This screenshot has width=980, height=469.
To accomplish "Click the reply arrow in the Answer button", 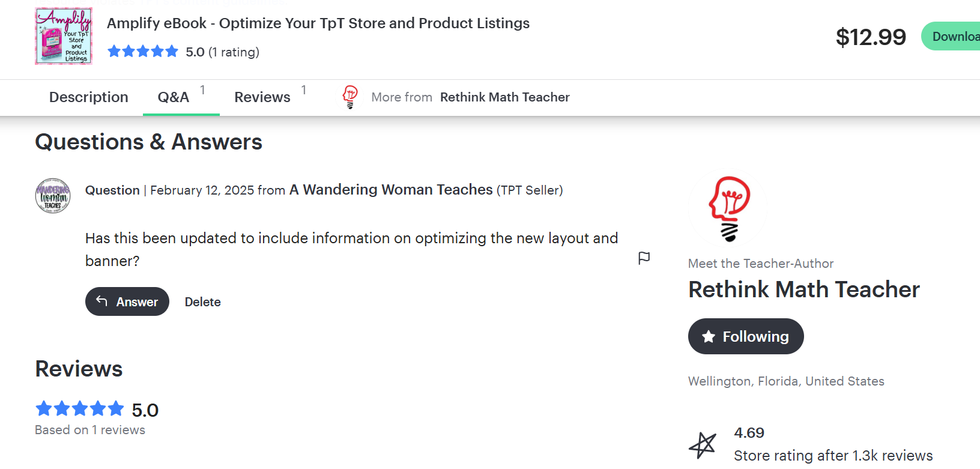I will 102,301.
